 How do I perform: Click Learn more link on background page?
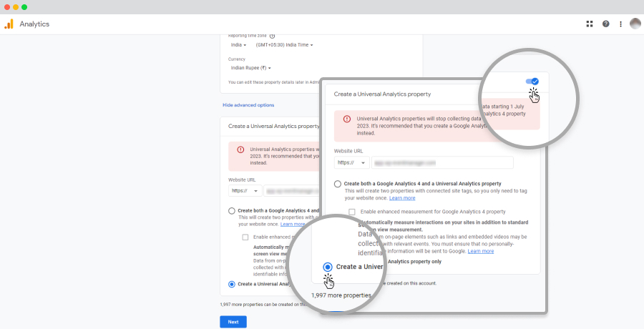(x=293, y=225)
